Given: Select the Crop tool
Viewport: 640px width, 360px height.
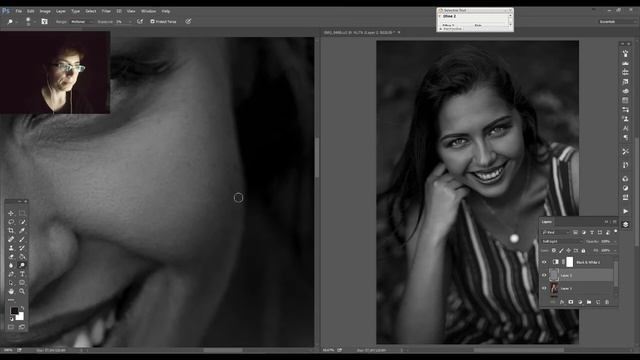Looking at the screenshot, I should pos(11,231).
